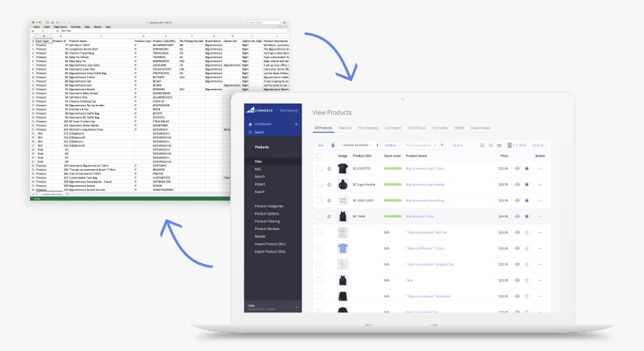644x351 pixels.
Task: Expand the Help footer in sidebar
Action: pos(296,307)
